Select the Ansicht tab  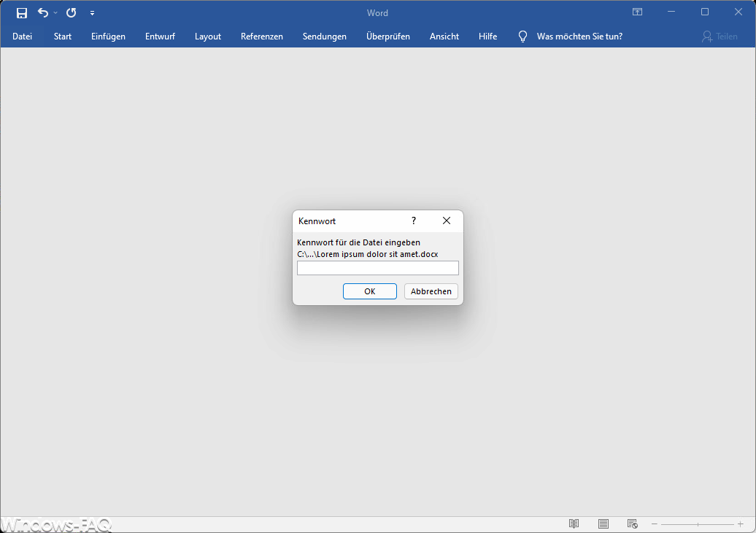444,37
